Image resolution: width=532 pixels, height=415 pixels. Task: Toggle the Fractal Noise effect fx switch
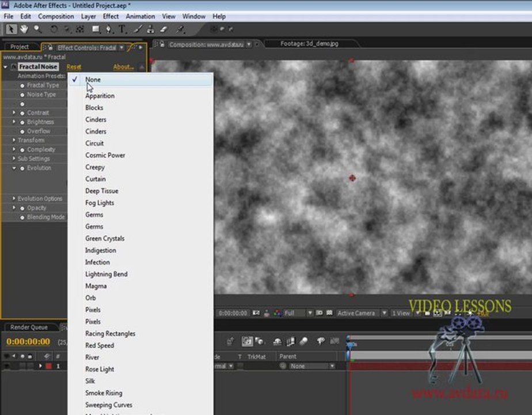pos(14,67)
